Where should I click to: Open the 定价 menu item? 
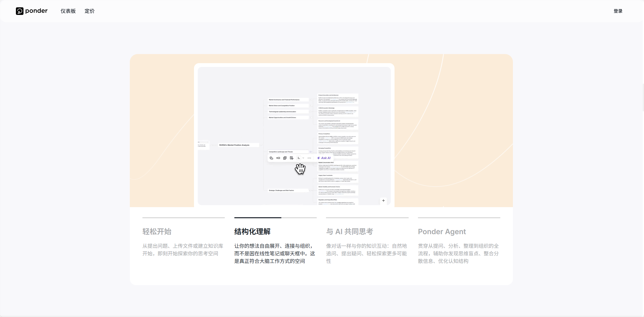90,11
